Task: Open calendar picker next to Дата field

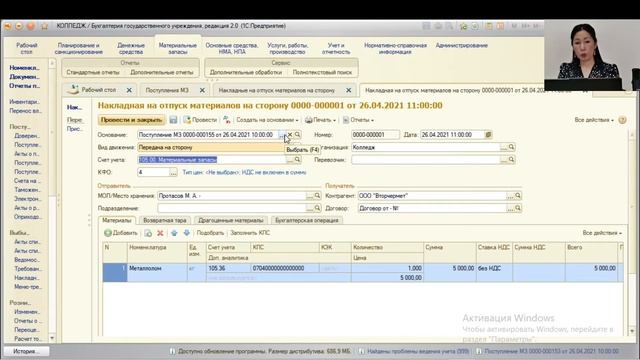Action: click(x=488, y=135)
